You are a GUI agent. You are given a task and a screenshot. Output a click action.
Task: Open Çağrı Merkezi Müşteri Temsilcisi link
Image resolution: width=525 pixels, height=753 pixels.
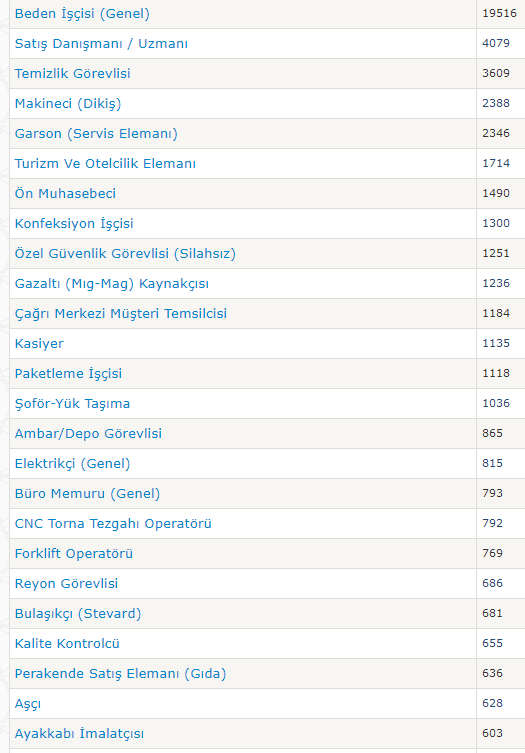[121, 314]
